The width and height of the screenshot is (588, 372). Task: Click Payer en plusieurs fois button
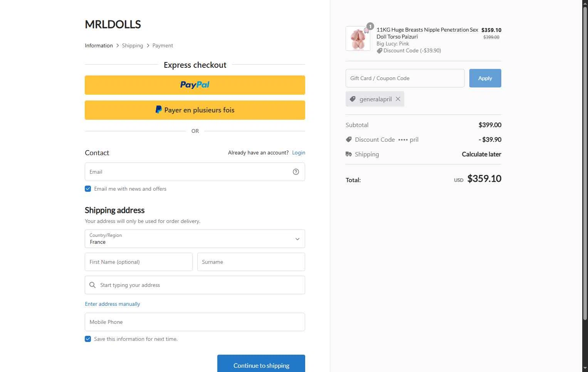coord(195,110)
